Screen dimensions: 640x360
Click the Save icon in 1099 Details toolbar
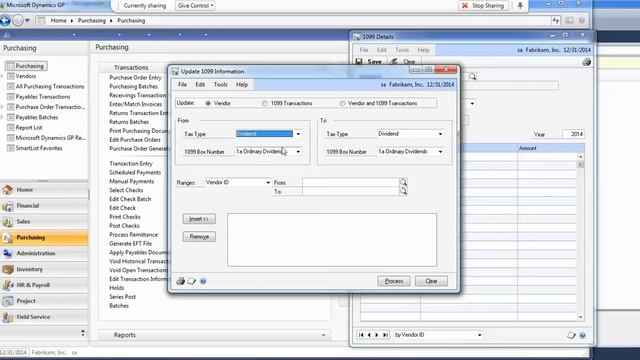pos(359,62)
